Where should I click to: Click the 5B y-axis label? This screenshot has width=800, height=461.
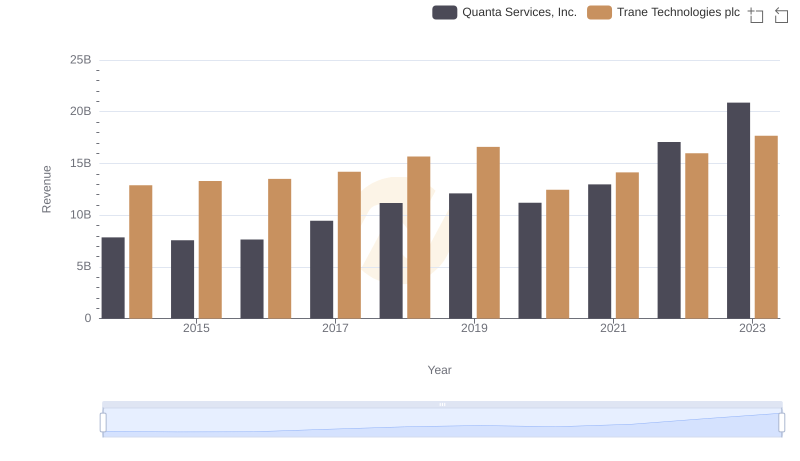[x=84, y=267]
